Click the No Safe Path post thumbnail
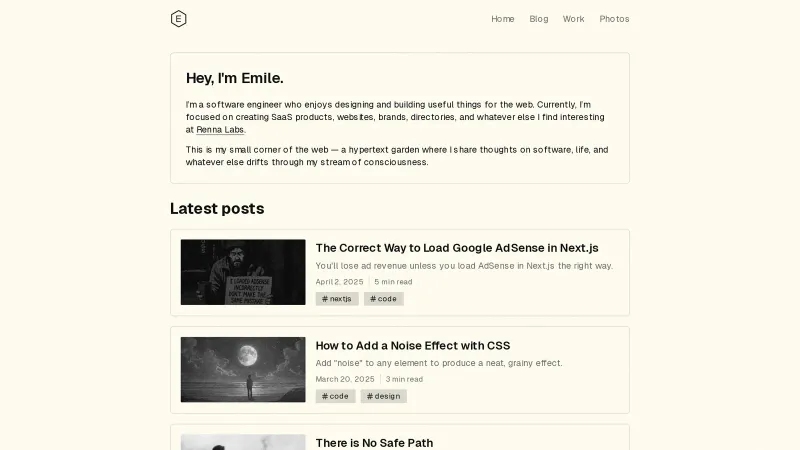The height and width of the screenshot is (450, 800). [243, 442]
